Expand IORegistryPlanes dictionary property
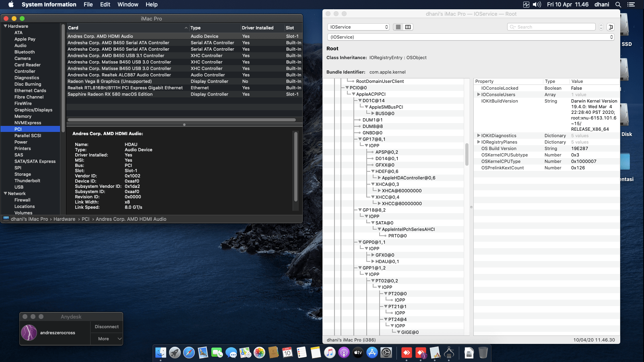 [x=479, y=142]
